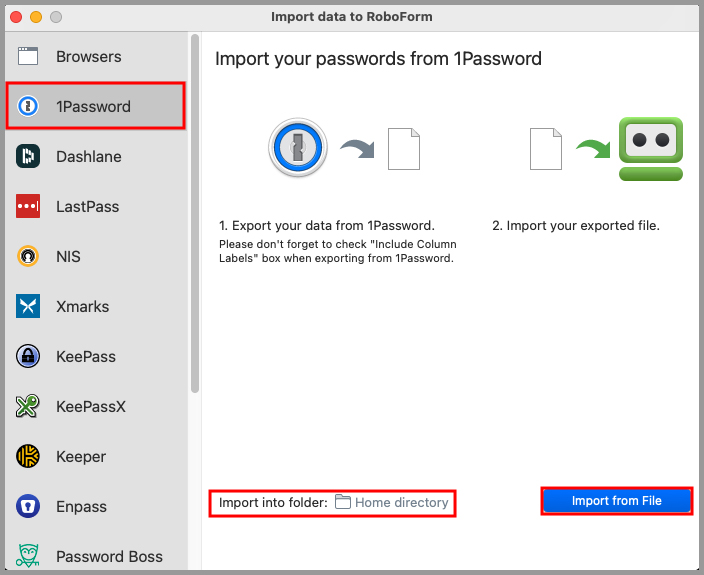This screenshot has height=575, width=704.
Task: Close the Import data window
Action: 16,17
